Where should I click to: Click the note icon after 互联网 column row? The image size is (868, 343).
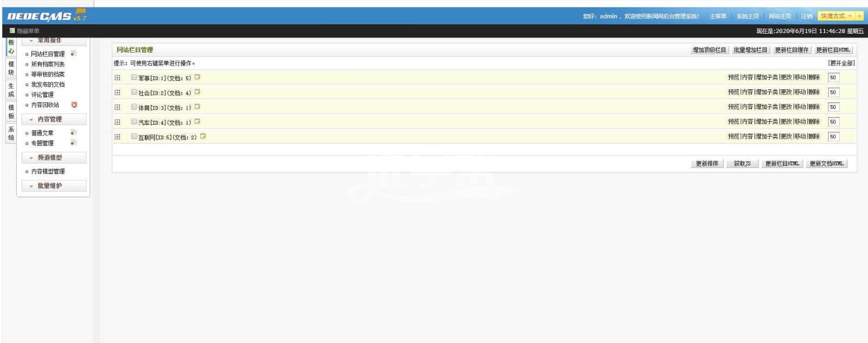coord(203,137)
